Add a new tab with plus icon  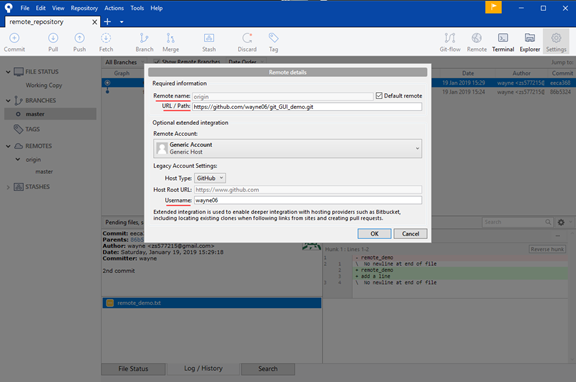tap(107, 22)
